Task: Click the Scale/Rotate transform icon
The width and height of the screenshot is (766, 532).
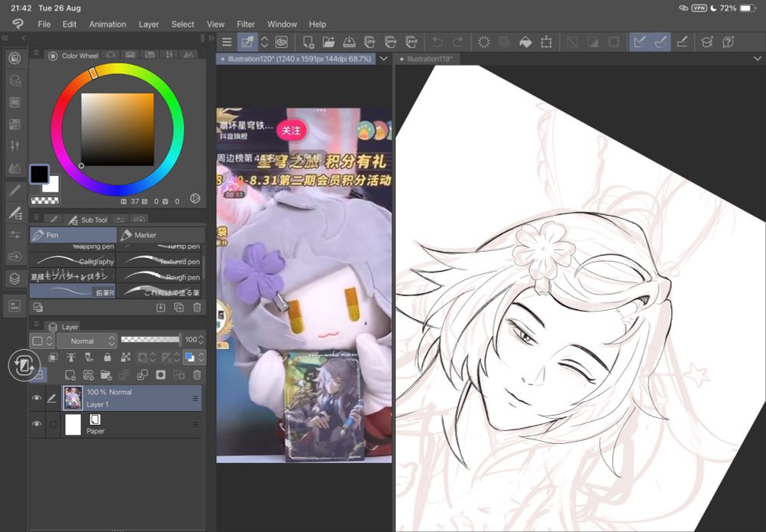Action: click(x=546, y=42)
